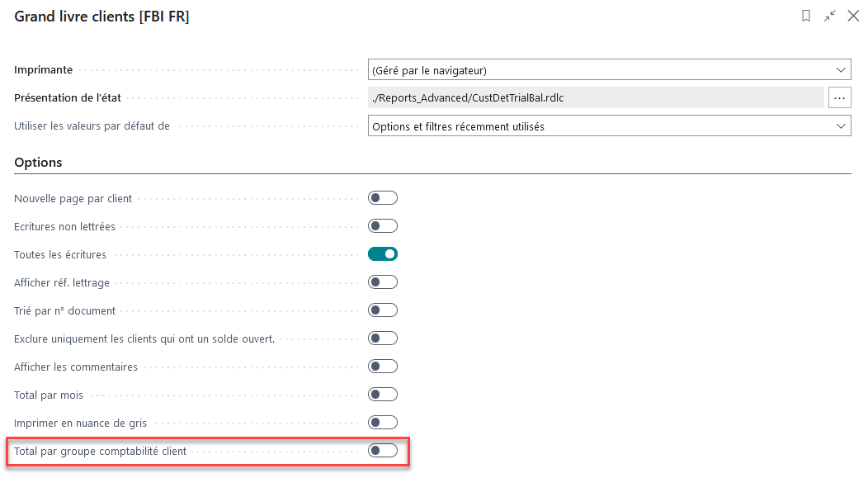Screen dimensions: 868x478
Task: Enable Afficher réf. lettrage switch
Action: coord(383,282)
